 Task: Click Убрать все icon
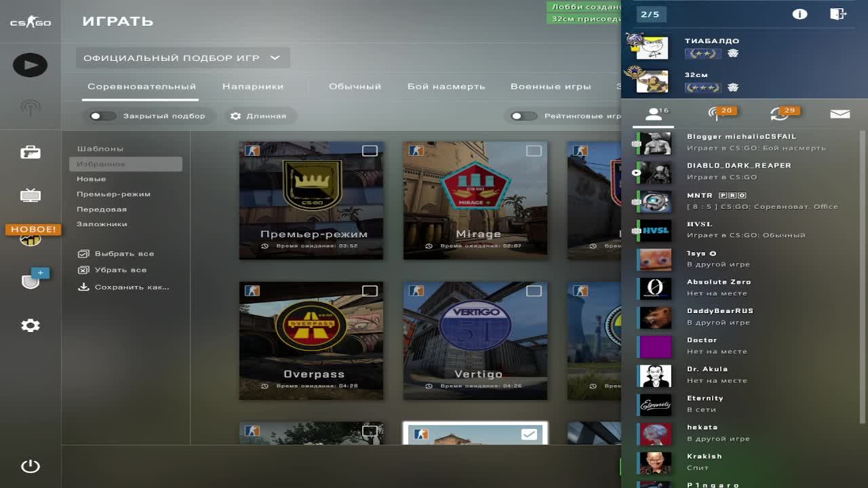83,270
